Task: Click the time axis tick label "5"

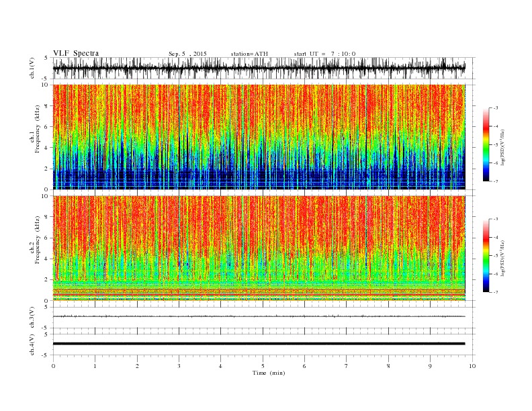Action: point(263,366)
